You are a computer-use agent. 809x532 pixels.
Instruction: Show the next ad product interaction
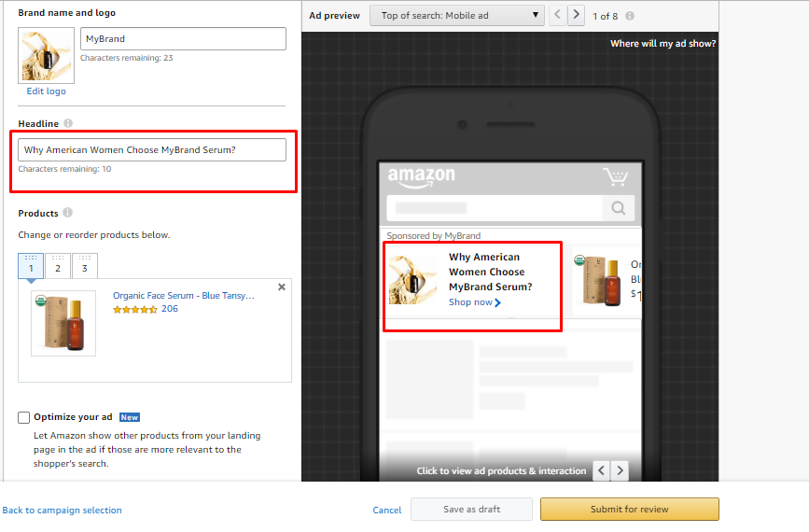pos(621,470)
